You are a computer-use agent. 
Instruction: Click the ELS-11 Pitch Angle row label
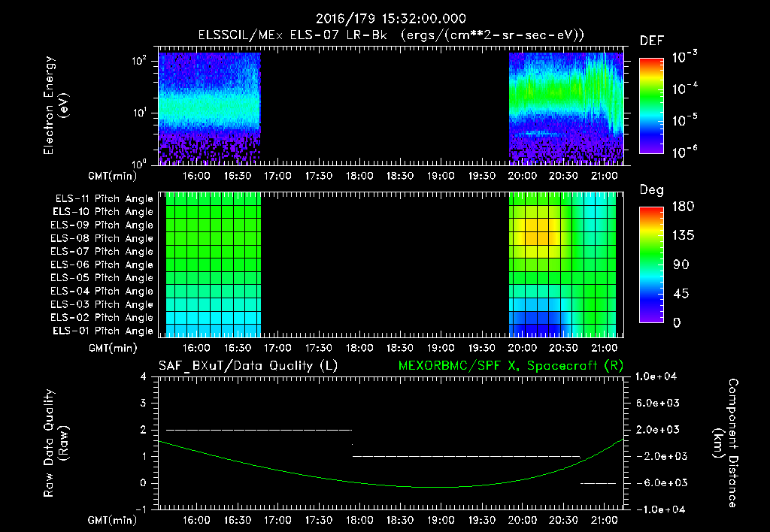click(104, 199)
